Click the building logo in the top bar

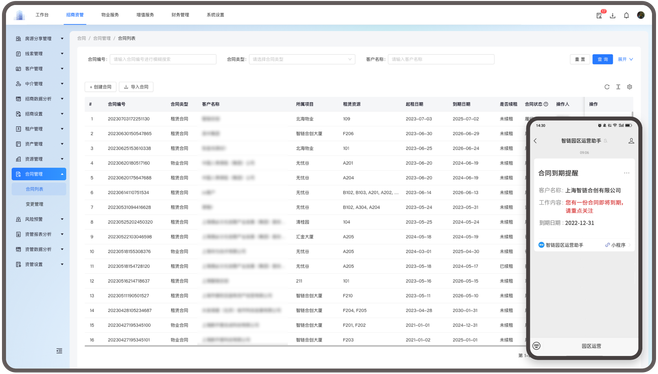(x=20, y=15)
